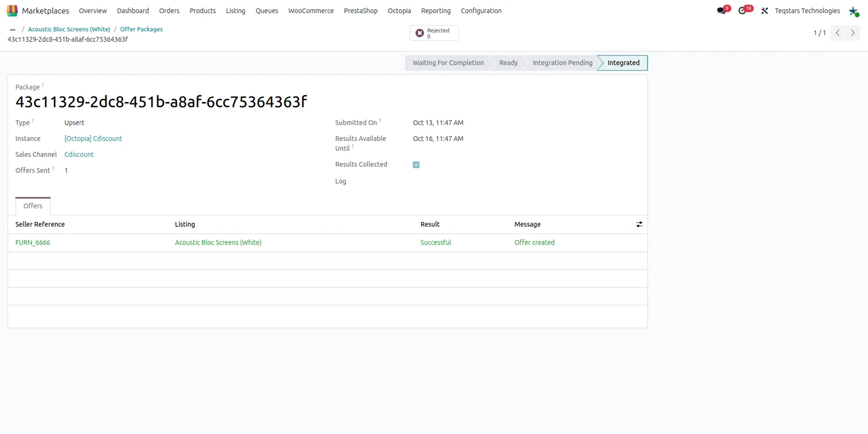Sort by Seller Reference column
Image resolution: width=868 pixels, height=434 pixels.
coord(40,224)
